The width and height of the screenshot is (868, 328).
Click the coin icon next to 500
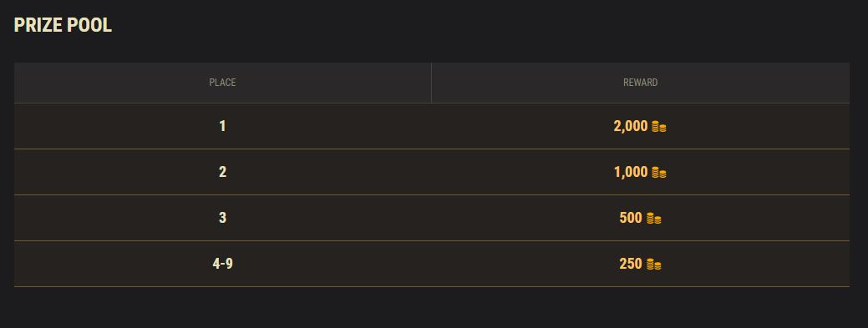[654, 219]
